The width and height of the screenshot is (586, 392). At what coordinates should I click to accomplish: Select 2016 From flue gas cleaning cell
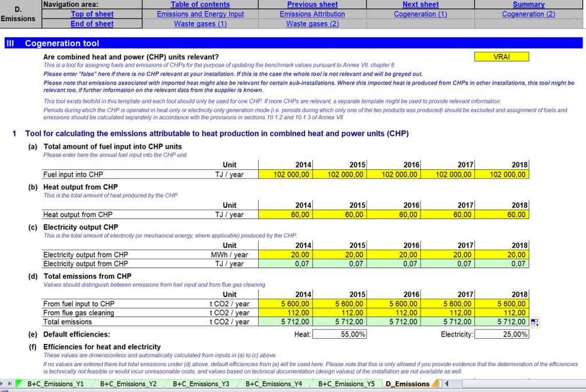pyautogui.click(x=394, y=313)
